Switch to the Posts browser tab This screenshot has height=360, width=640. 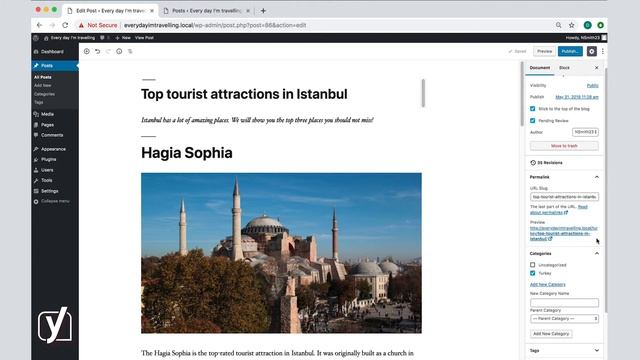(206, 11)
